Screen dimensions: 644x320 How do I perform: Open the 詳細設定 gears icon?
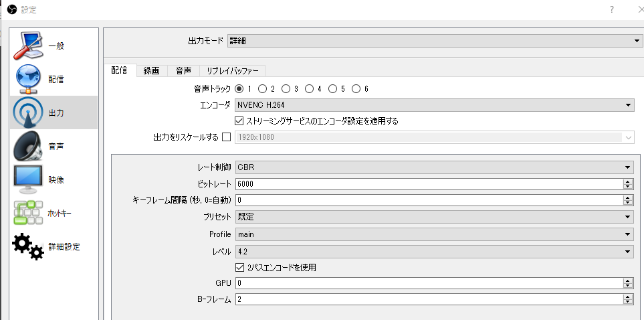click(28, 246)
